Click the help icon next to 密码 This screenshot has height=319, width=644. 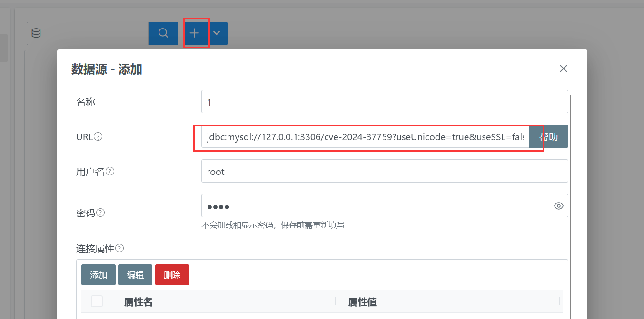[100, 213]
